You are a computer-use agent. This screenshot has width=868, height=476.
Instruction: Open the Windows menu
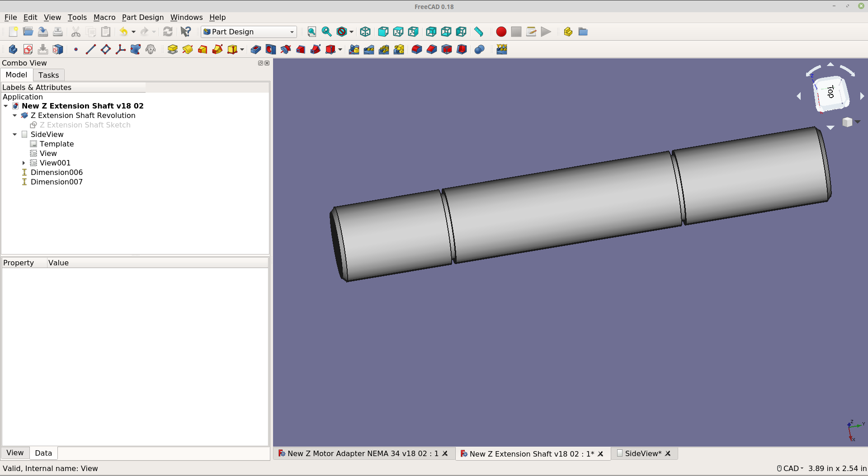coord(186,17)
